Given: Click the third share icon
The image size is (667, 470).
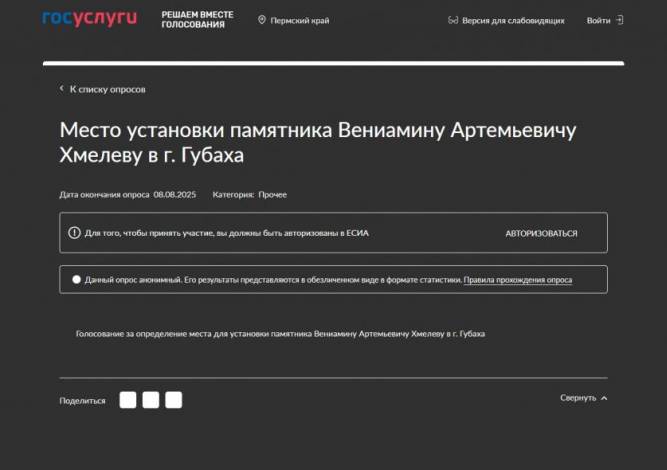Looking at the screenshot, I should tap(174, 400).
